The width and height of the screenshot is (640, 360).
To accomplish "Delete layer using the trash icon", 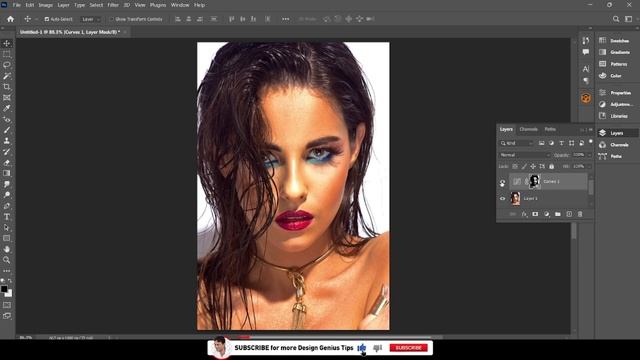I will tap(580, 214).
